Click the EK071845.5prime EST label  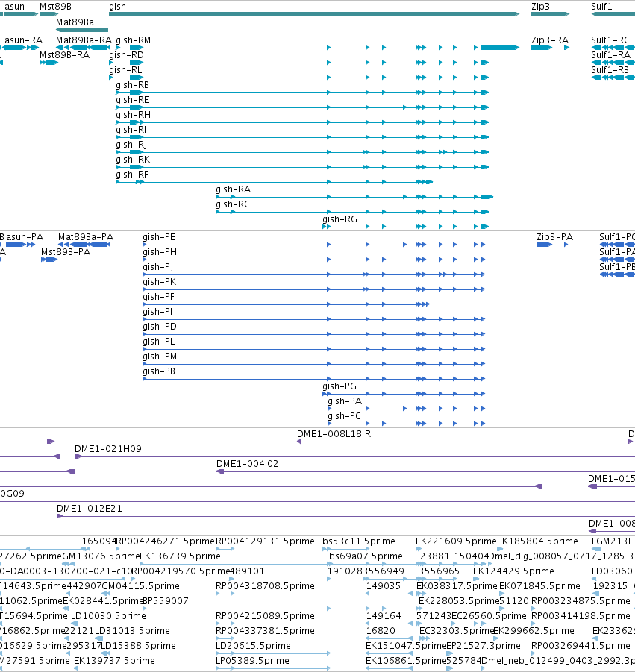click(539, 586)
